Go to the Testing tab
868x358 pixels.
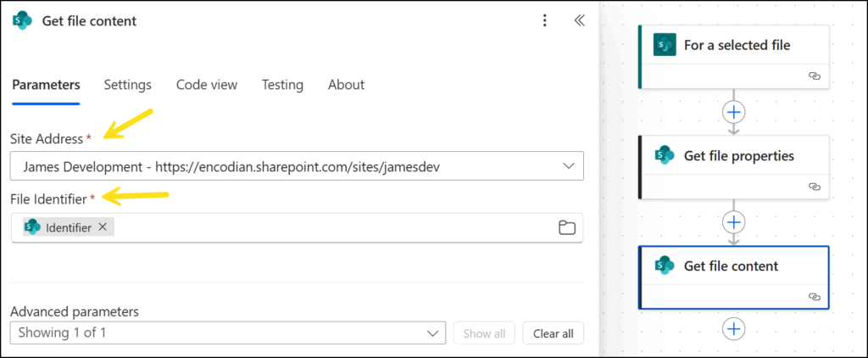tap(282, 85)
